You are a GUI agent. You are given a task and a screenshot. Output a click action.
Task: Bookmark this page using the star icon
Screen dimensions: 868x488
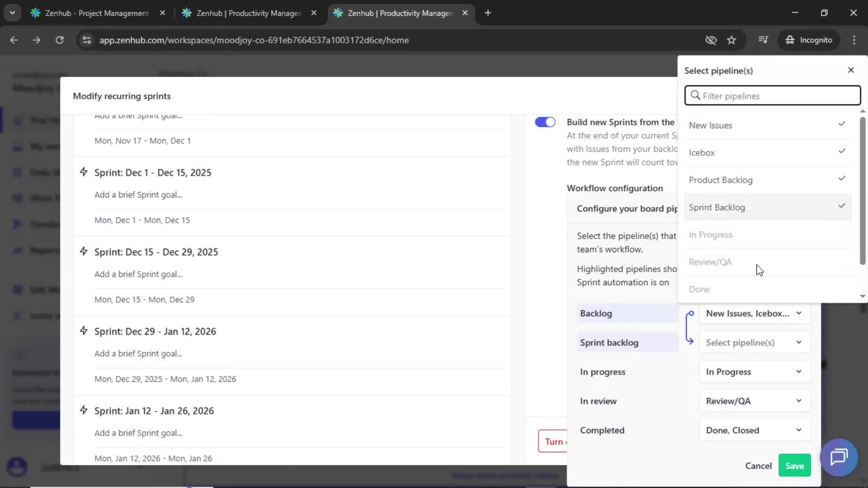pyautogui.click(x=732, y=40)
